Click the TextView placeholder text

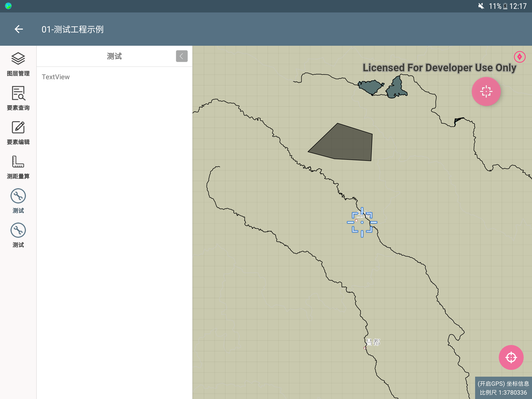coord(56,77)
